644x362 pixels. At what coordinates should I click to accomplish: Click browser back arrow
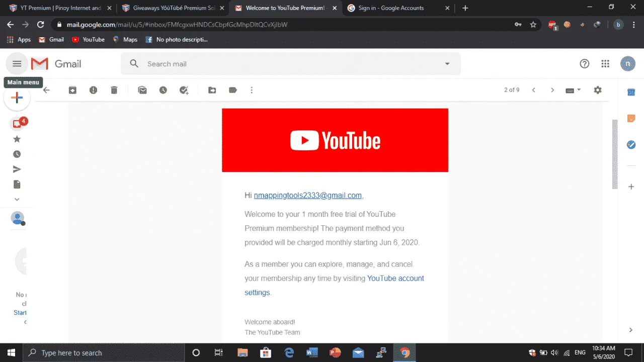coord(10,24)
